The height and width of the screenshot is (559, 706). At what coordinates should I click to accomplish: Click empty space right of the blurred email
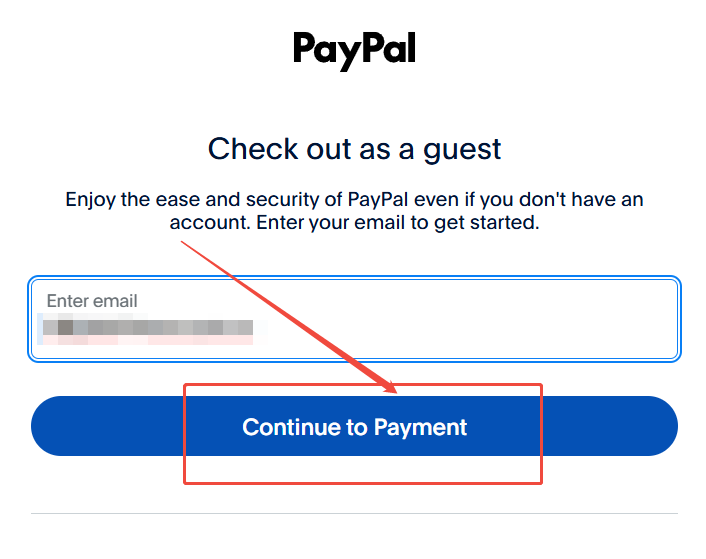point(460,327)
